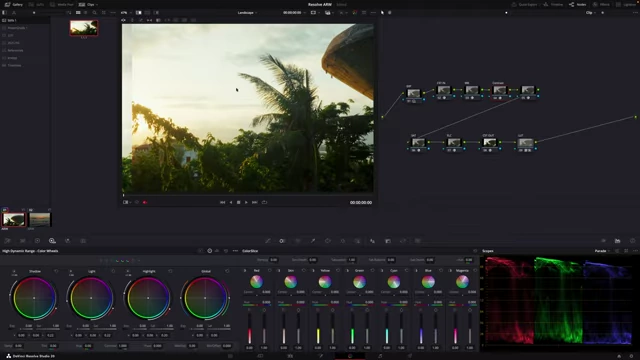Click the Red ColorSlice color wheel
640x360 pixels.
(x=256, y=282)
